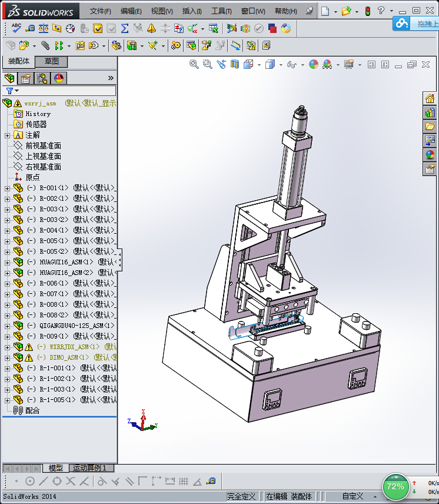The height and width of the screenshot is (504, 439).
Task: Expand the HUAGUI16_ASM<1> subassembly node
Action: 8,263
